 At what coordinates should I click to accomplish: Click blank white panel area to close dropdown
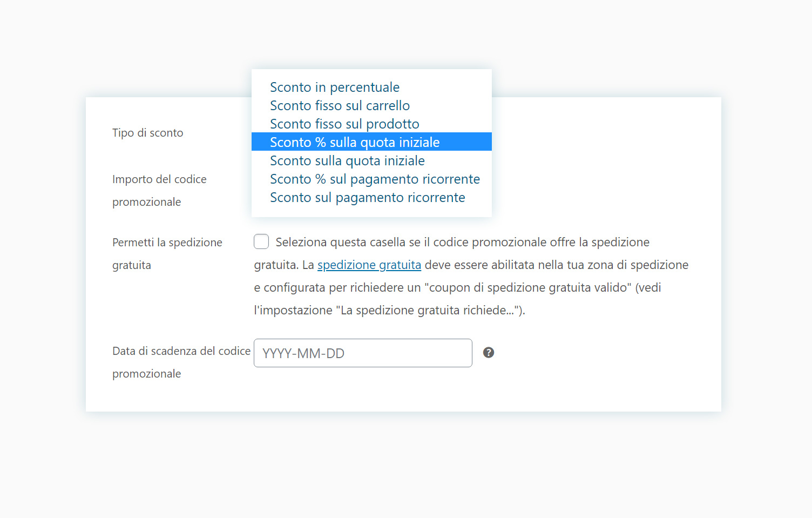tap(605, 162)
